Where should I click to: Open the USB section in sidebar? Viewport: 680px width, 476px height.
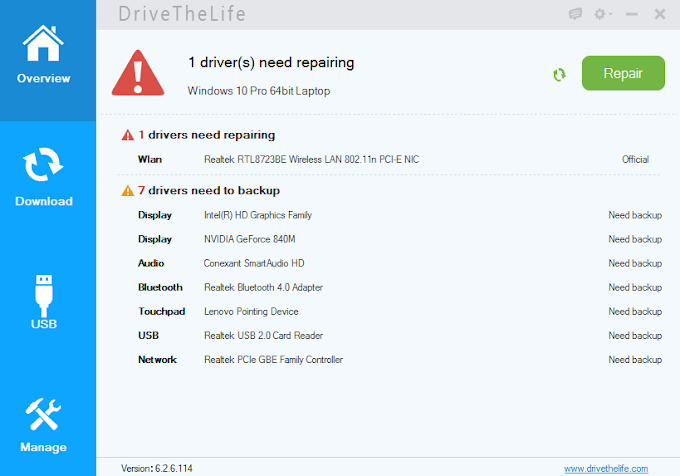(44, 302)
